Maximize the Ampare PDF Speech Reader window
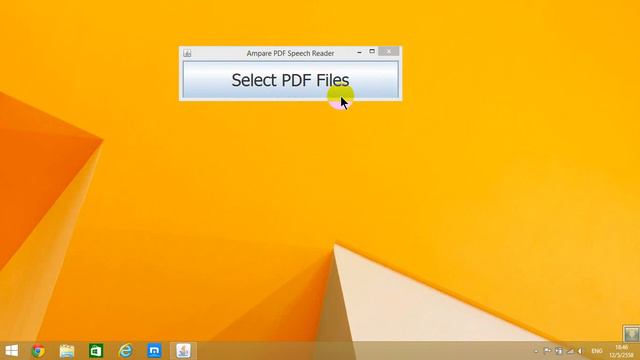640x360 pixels. tap(372, 51)
